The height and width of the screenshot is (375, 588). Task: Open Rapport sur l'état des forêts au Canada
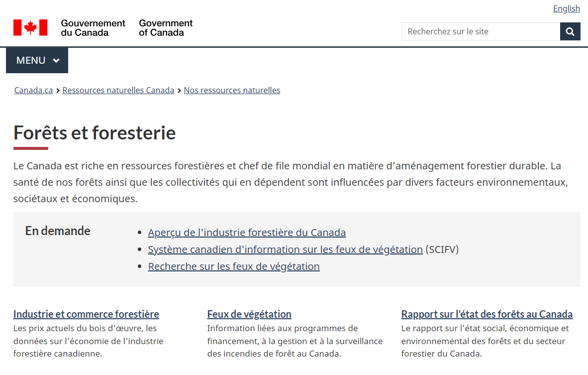[x=487, y=314]
